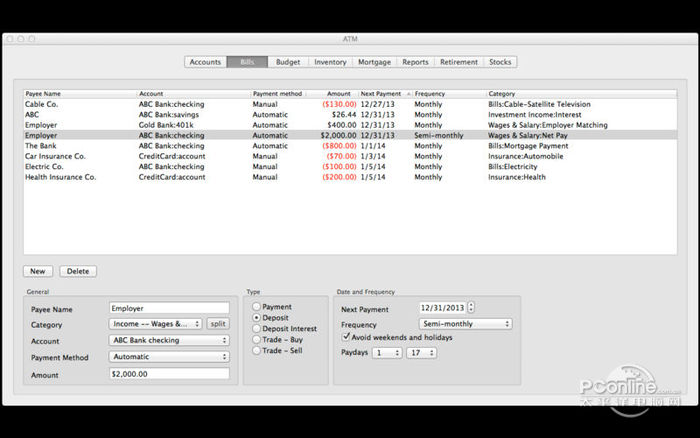
Task: Sort by Frequency column header
Action: click(x=449, y=94)
